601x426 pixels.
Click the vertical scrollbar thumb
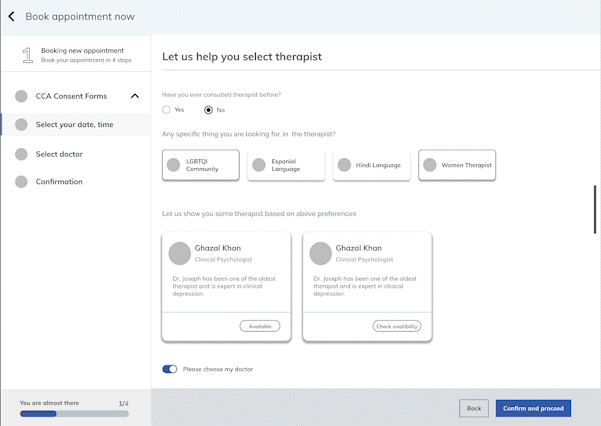(596, 208)
